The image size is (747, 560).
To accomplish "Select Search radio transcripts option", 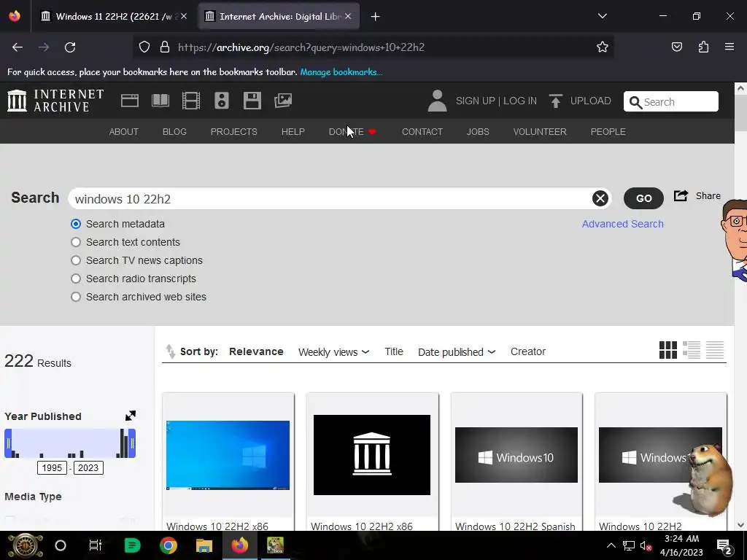I will point(76,279).
